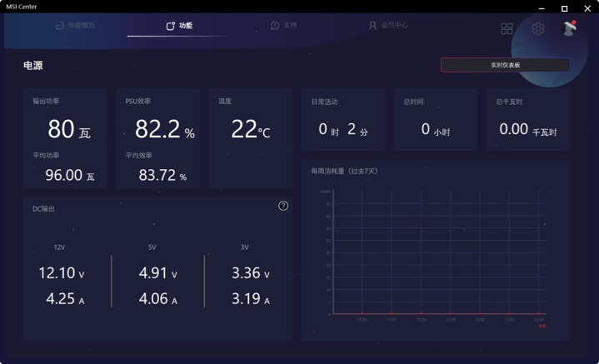Click the 支持 tab chat icon
599x364 pixels.
click(275, 26)
